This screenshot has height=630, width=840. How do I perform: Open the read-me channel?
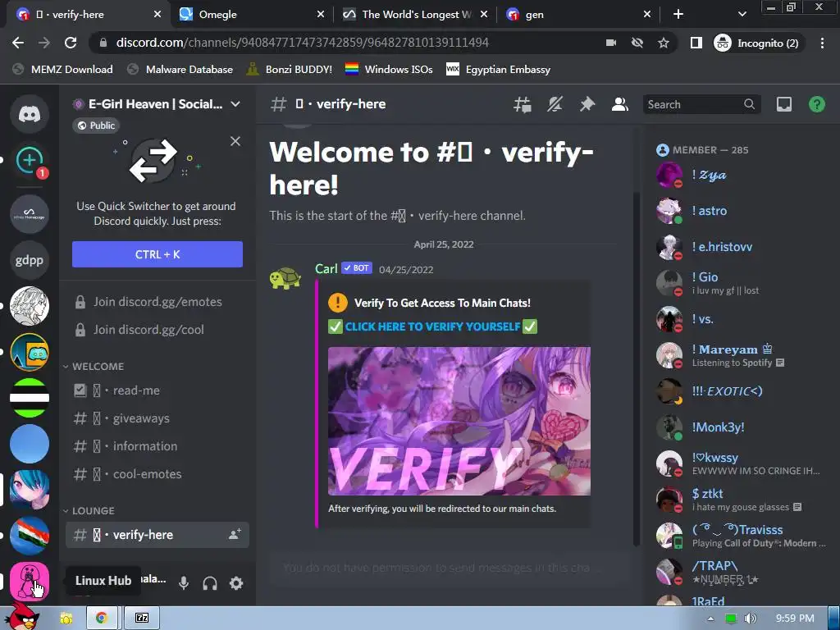coord(157,390)
